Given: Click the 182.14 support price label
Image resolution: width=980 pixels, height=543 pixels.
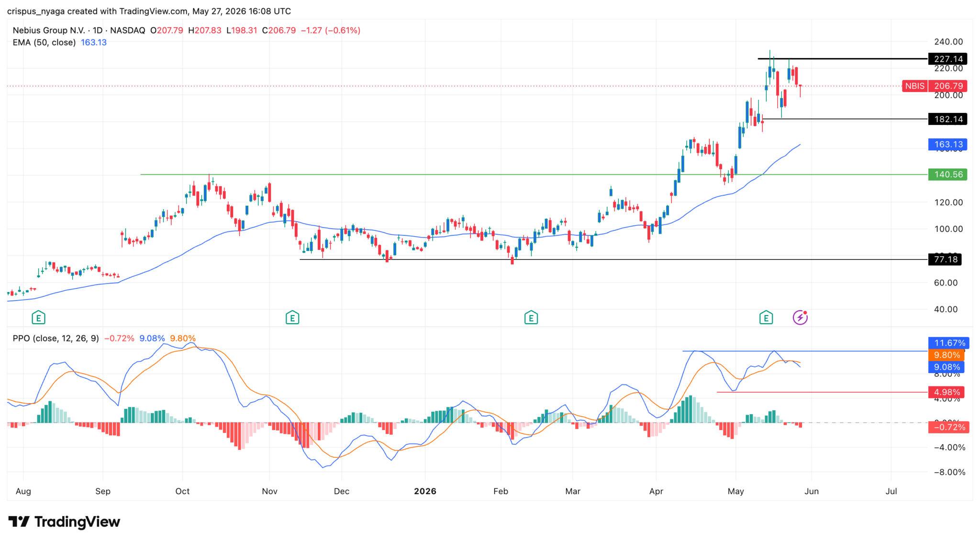Looking at the screenshot, I should click(x=947, y=119).
